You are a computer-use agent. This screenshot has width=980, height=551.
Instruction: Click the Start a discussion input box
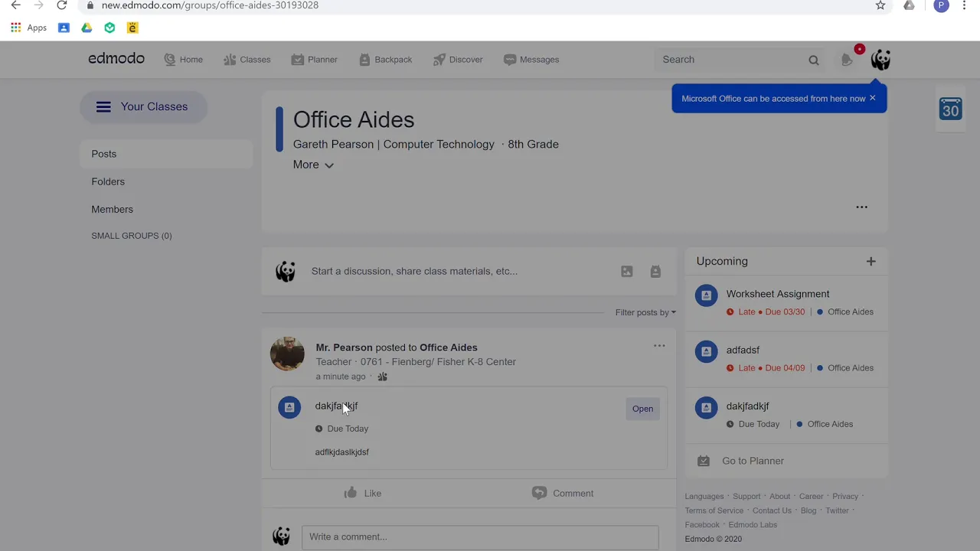click(x=414, y=271)
